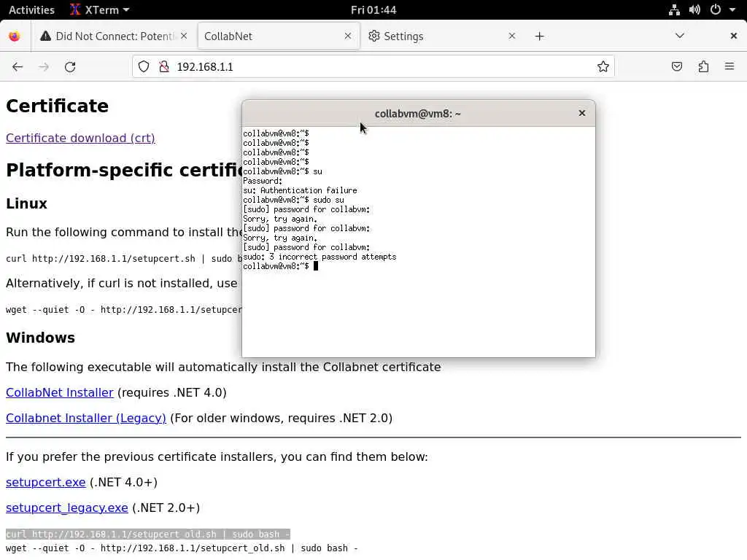The height and width of the screenshot is (560, 747).
Task: Click the clock showing Fri 01:44
Action: [x=373, y=9]
